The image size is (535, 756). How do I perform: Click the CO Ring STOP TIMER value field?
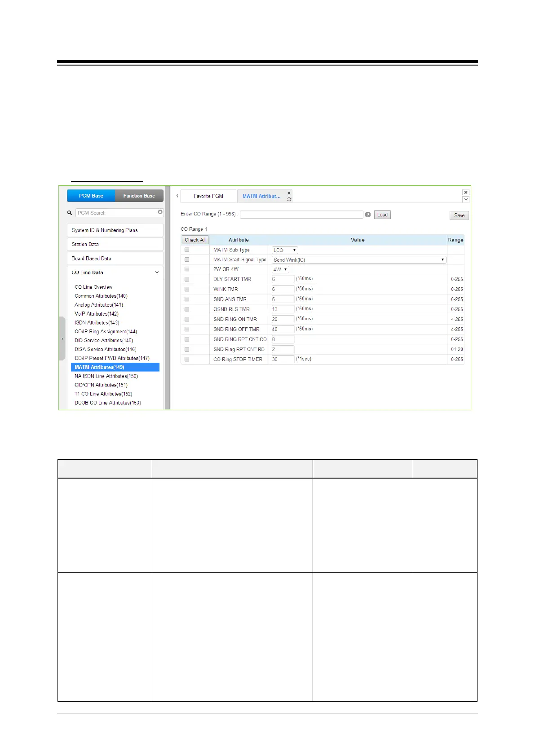click(x=283, y=359)
